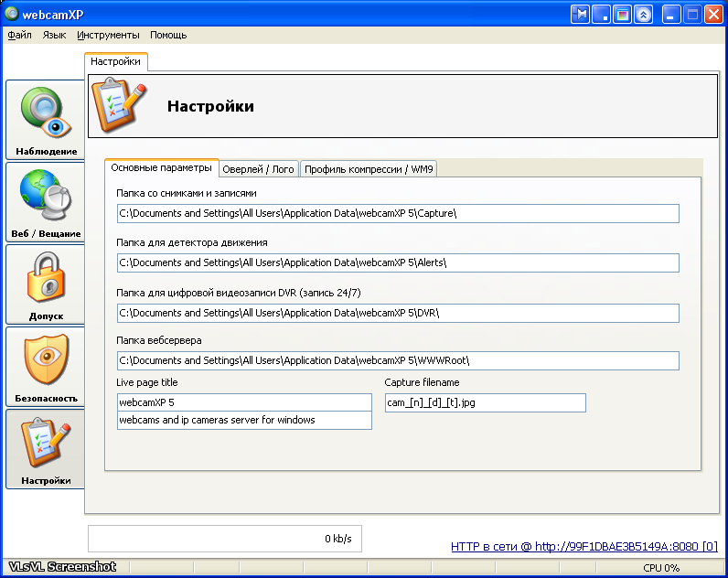Click the 'Папка для цифровой видеозаписи DVR' label
Screen dimensions: 728x578
pos(238,293)
